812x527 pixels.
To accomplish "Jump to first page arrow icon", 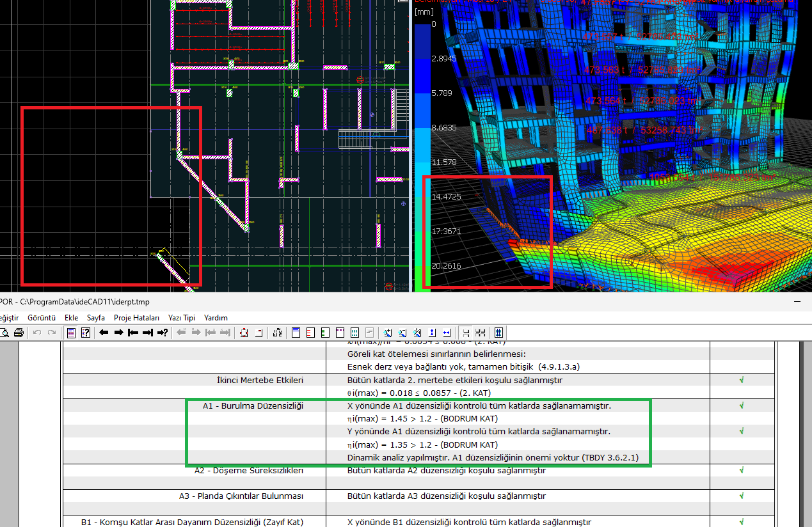I will click(133, 333).
